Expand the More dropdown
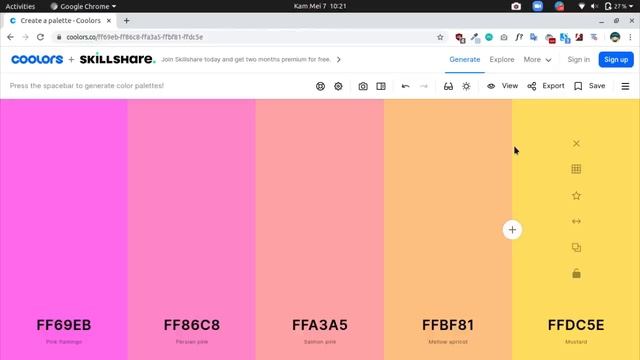This screenshot has width=640, height=360. tap(537, 60)
